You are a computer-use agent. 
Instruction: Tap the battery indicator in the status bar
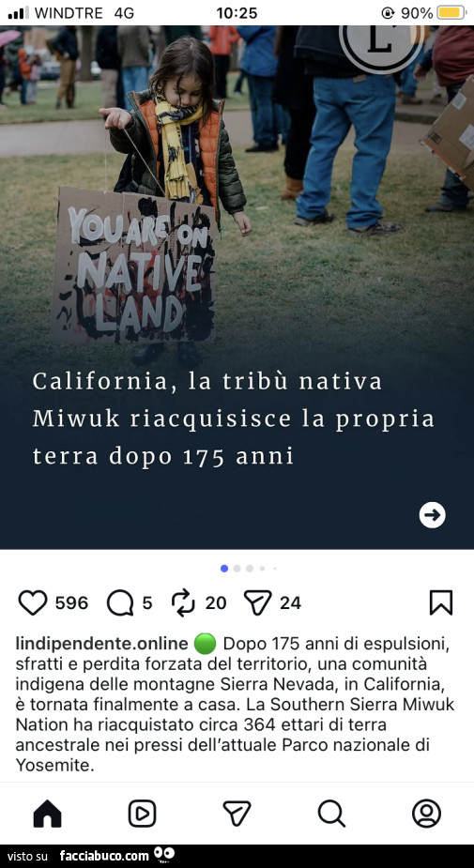(451, 13)
